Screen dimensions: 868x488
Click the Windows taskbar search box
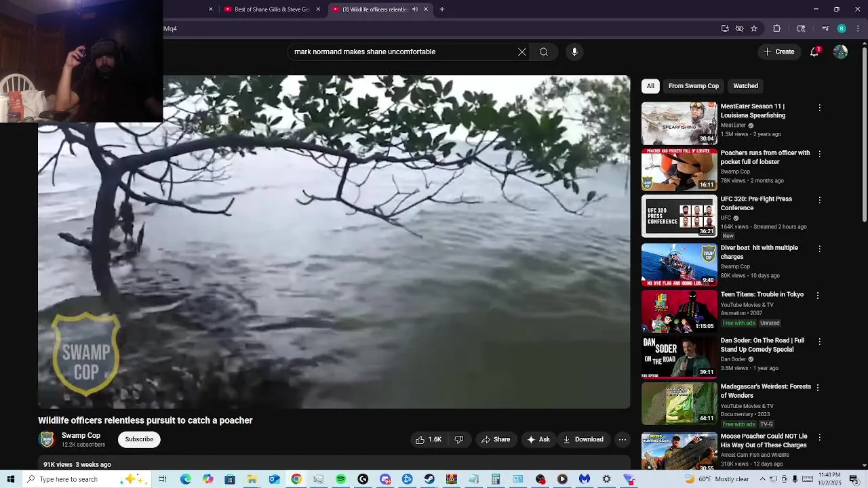point(87,479)
